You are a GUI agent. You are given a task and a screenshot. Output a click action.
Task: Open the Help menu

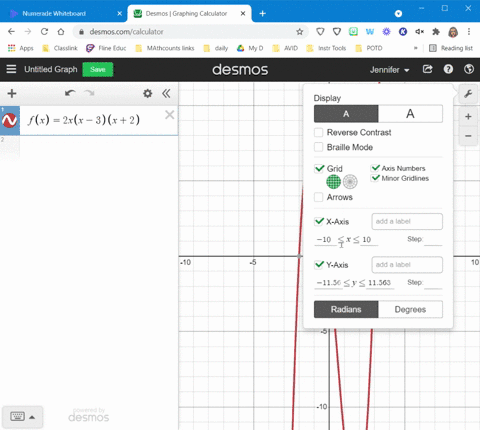coord(448,69)
